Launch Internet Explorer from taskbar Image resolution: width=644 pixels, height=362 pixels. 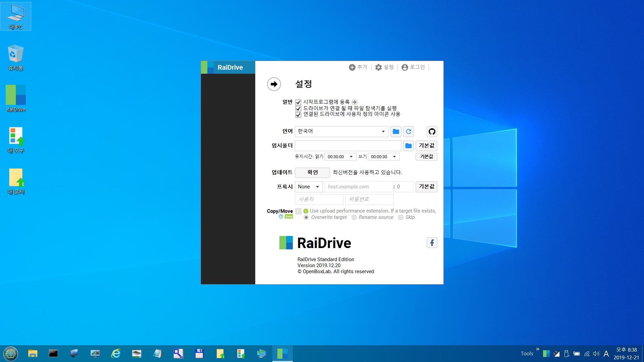[x=116, y=354]
